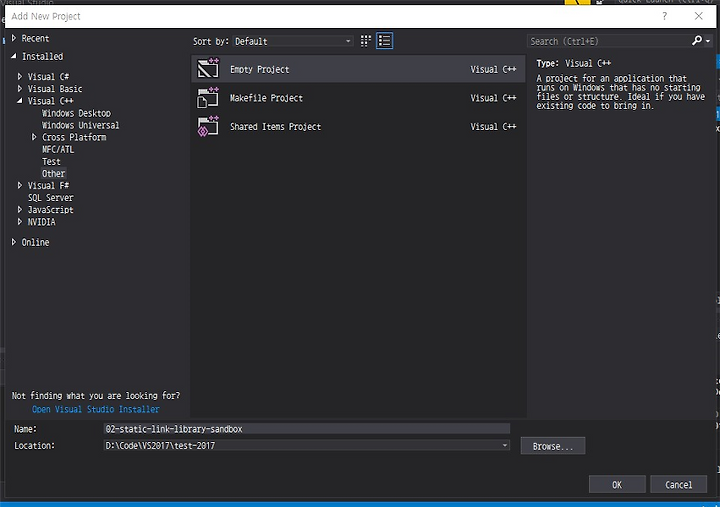Expand the Recent node
This screenshot has width=720, height=507.
click(14, 38)
